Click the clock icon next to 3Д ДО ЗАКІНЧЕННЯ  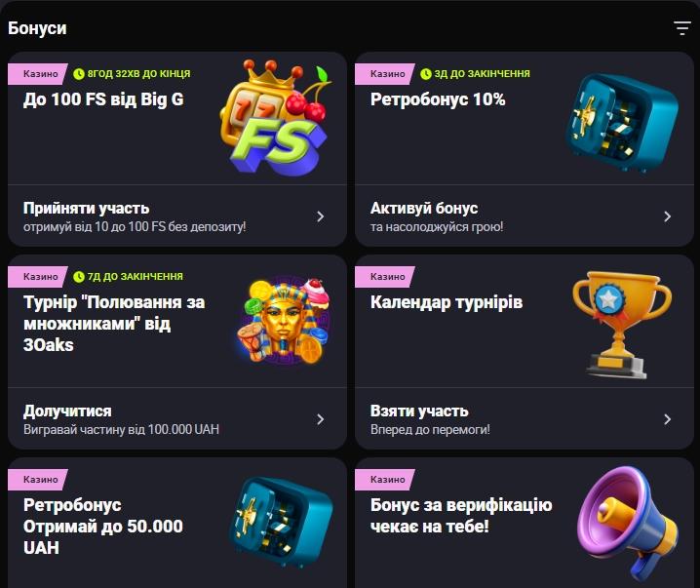[426, 74]
